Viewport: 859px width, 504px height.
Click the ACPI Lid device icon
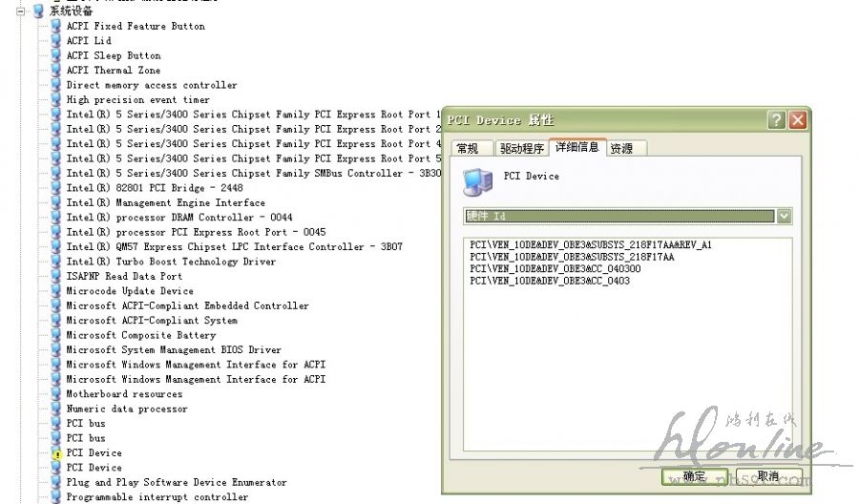[56, 41]
